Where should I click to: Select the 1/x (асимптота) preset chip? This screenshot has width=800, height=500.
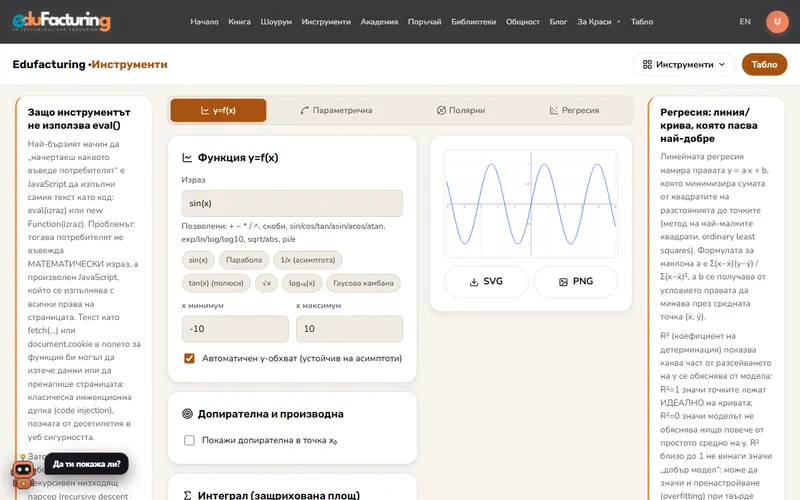(308, 260)
